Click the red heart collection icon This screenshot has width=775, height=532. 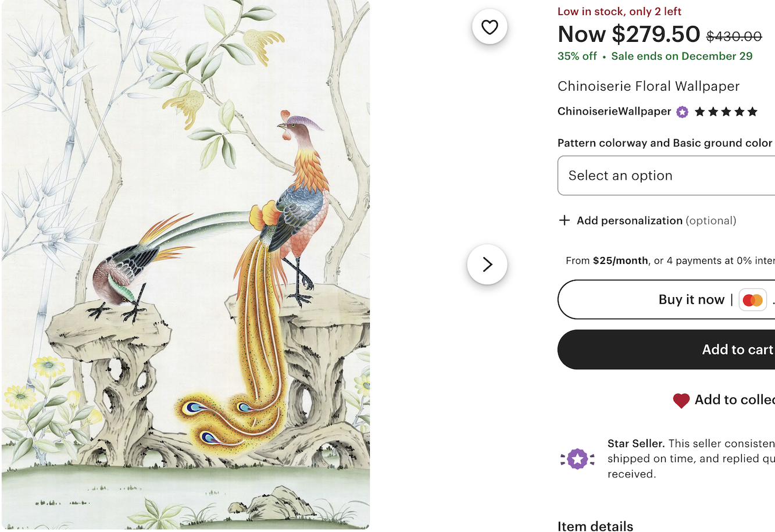point(681,400)
